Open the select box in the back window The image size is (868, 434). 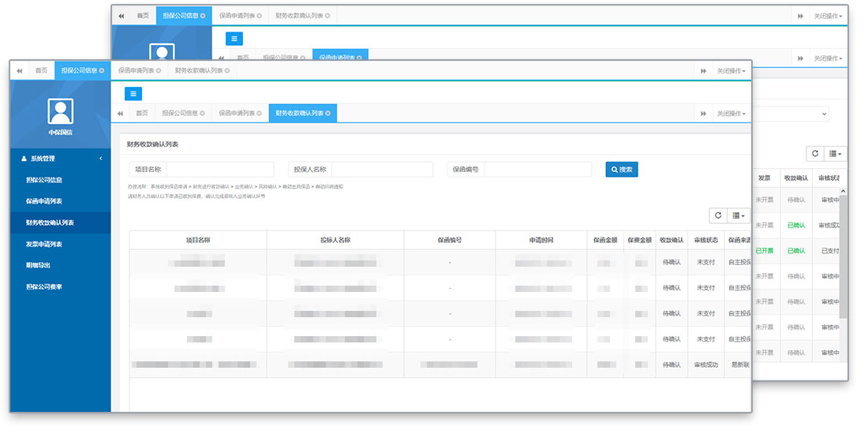coord(791,114)
